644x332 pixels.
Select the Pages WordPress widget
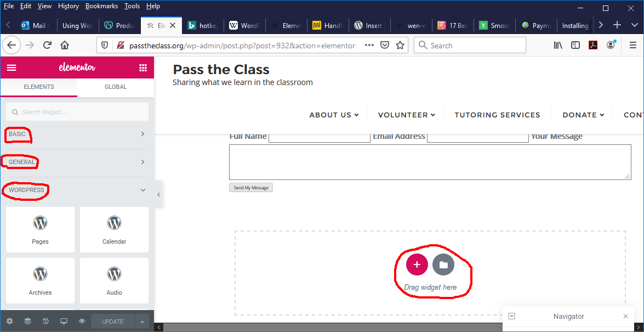click(x=40, y=229)
